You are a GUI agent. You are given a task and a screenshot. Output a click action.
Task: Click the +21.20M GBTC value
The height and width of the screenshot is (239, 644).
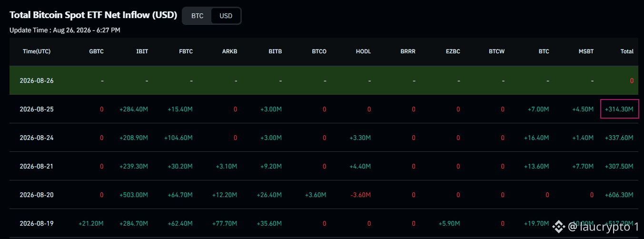point(91,224)
